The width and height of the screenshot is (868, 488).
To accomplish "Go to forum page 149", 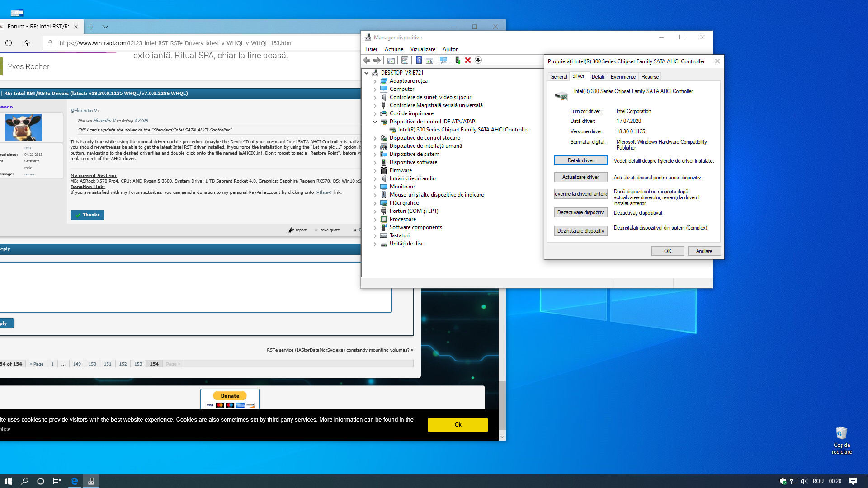I will coord(77,364).
